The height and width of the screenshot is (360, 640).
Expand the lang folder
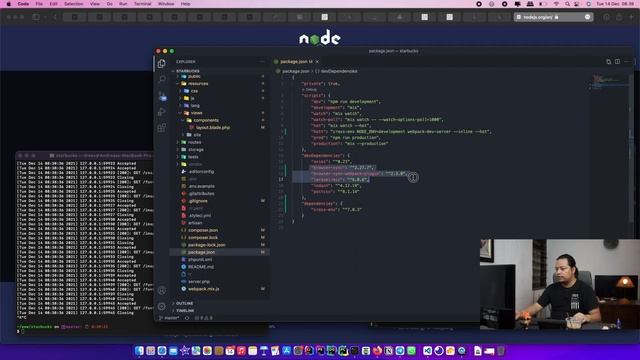click(x=195, y=106)
